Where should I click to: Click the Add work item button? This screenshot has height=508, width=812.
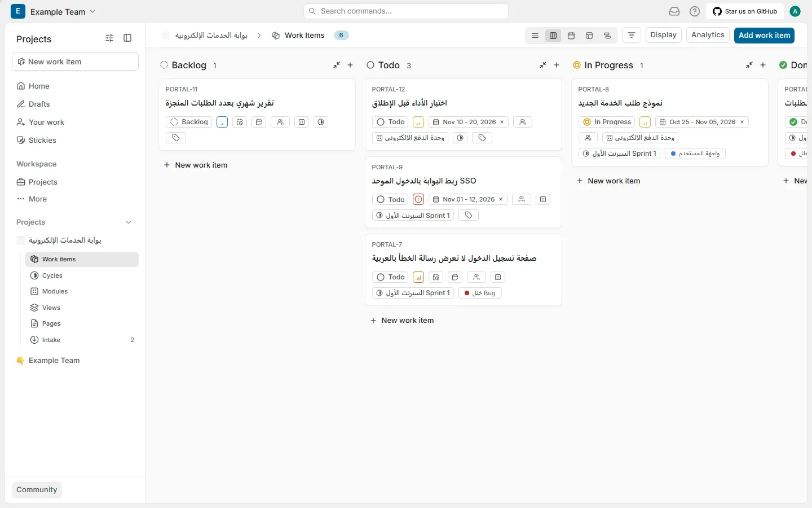(x=765, y=35)
